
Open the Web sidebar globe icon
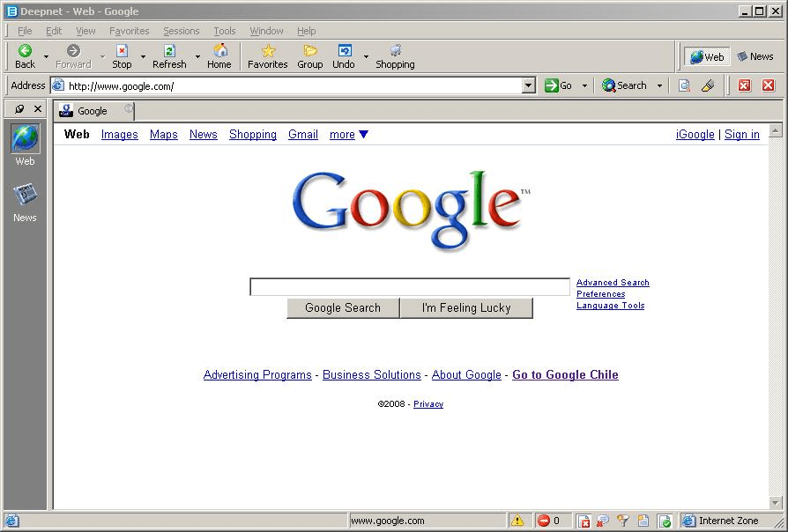coord(25,138)
